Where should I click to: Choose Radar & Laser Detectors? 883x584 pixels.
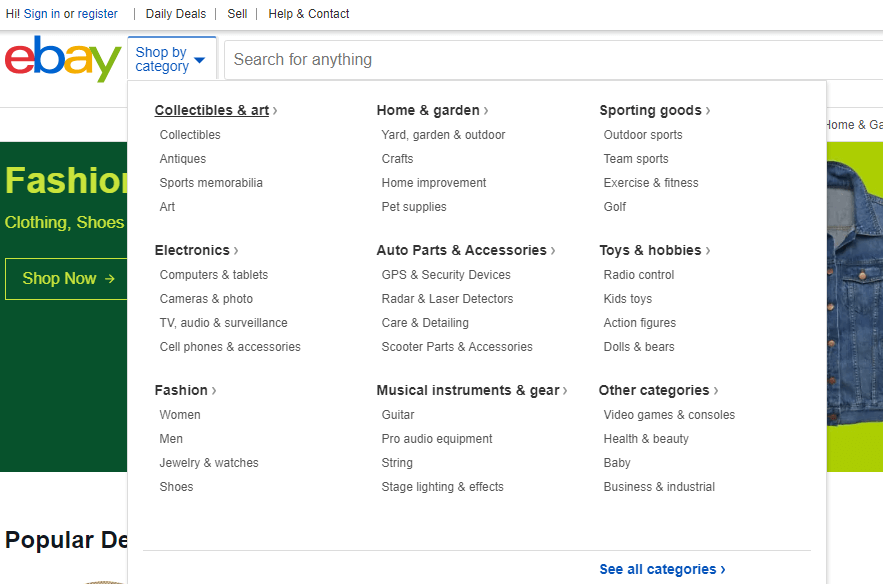coord(447,298)
